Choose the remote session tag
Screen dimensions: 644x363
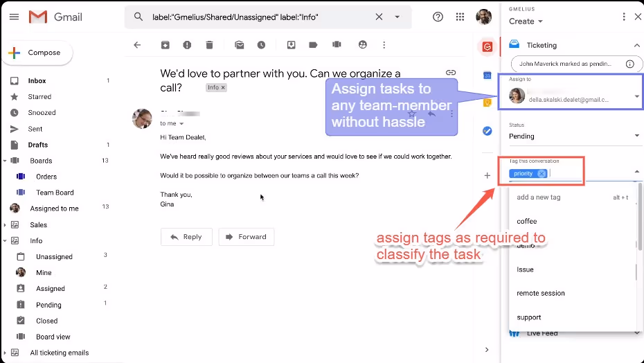573,293
